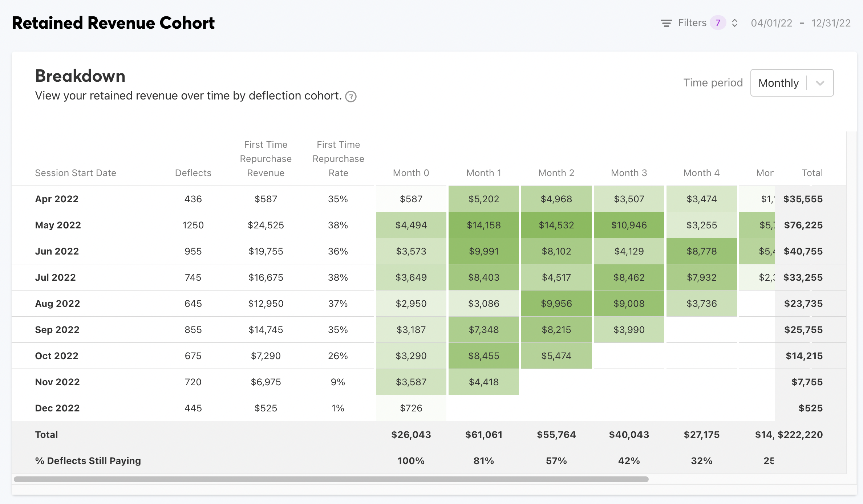
Task: Click the Month 4 column header
Action: 701,173
